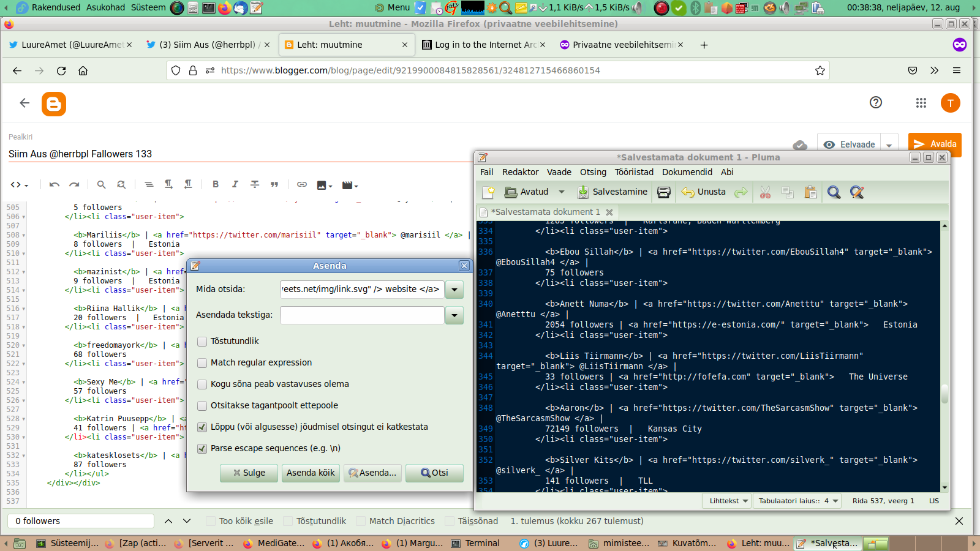
Task: Uncheck Parse escape sequences option
Action: [x=202, y=449]
